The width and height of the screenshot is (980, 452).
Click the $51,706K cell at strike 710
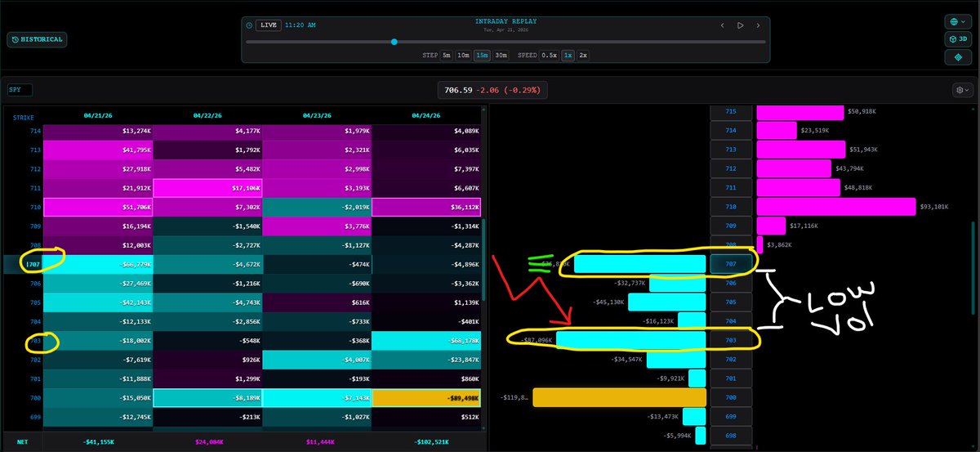pos(97,206)
